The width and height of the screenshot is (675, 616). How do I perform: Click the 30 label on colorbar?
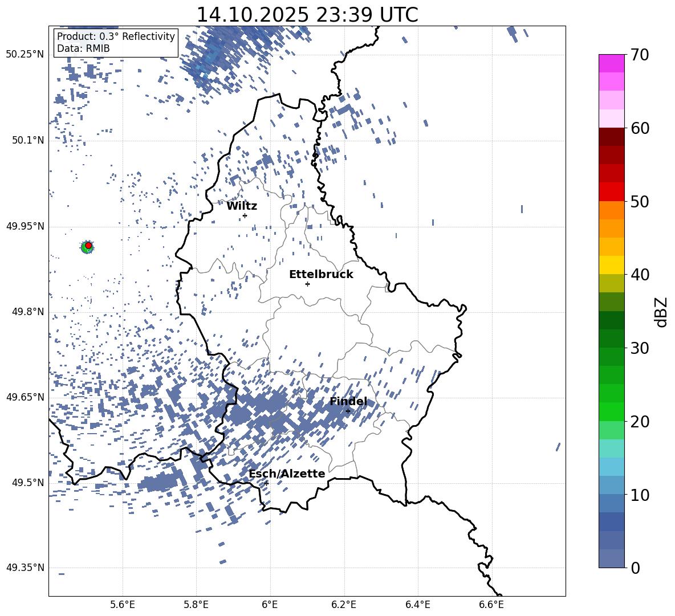[x=640, y=348]
